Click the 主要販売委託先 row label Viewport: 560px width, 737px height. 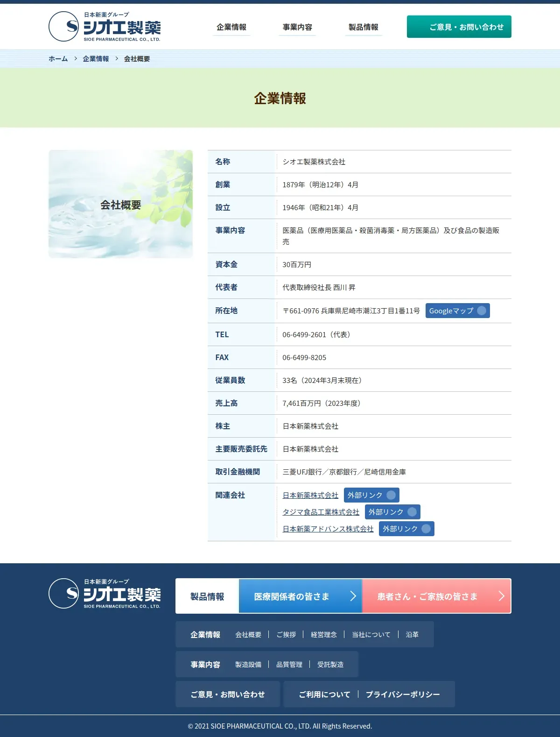pos(241,449)
